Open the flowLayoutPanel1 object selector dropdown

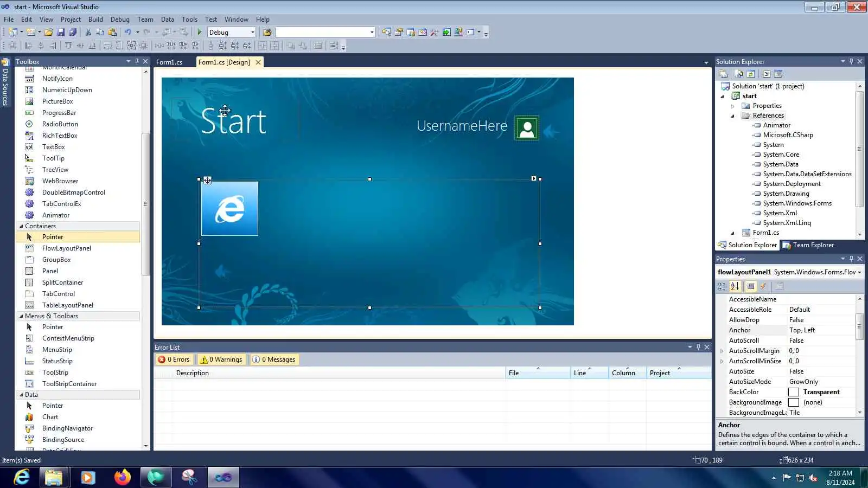(859, 272)
